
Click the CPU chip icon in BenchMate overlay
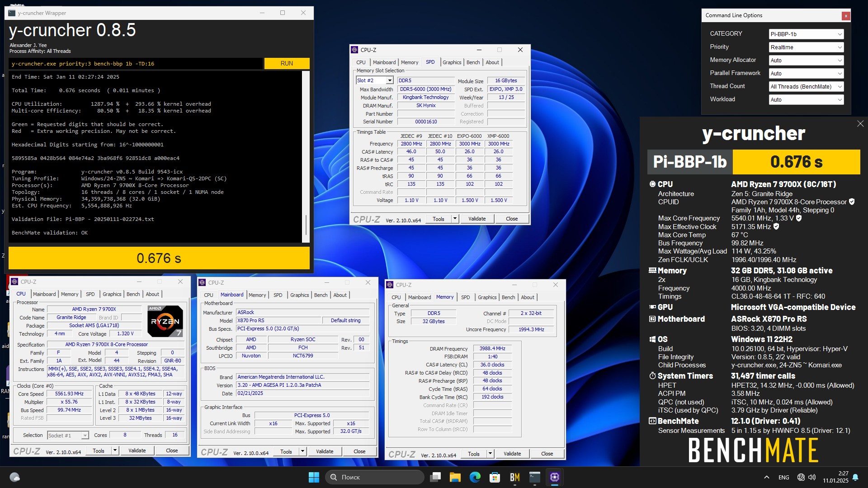[x=652, y=184]
